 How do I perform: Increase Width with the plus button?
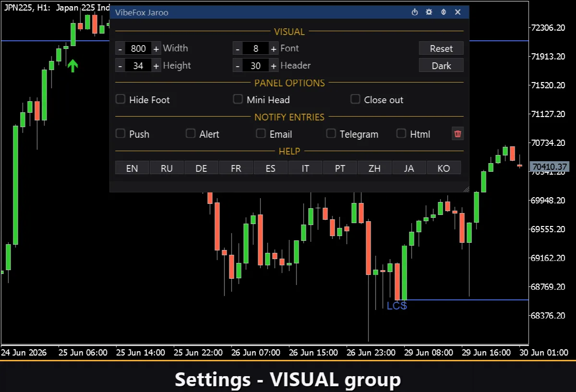click(x=156, y=48)
